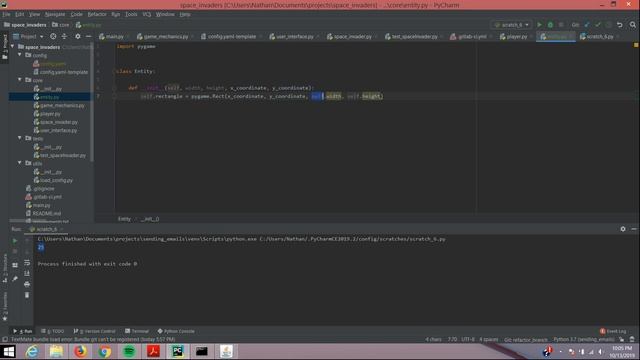This screenshot has height=360, width=640.
Task: Toggle soft-wrap icon in Run panel
Action: pyautogui.click(x=27, y=263)
